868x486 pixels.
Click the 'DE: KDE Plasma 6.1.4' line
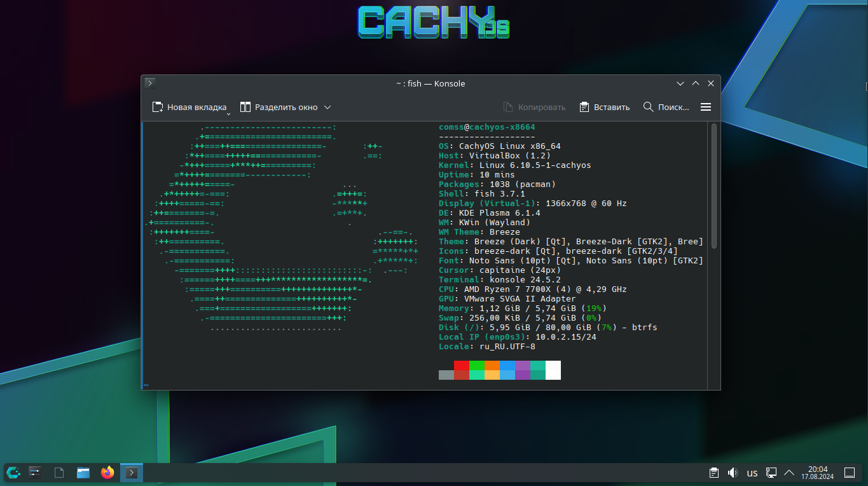click(490, 213)
